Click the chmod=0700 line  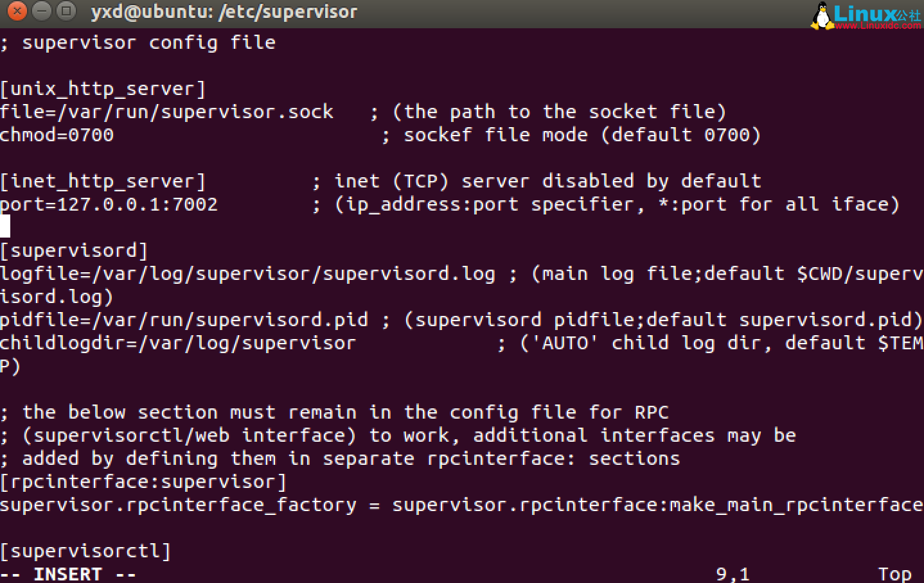click(x=57, y=135)
